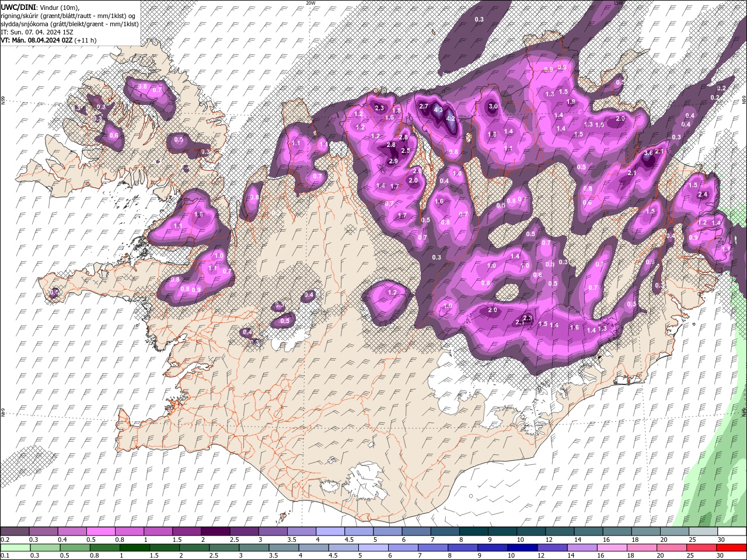Click the 'VT: Mán. 08.04.2024 02Z' valid time
The image size is (747, 560).
[37, 40]
